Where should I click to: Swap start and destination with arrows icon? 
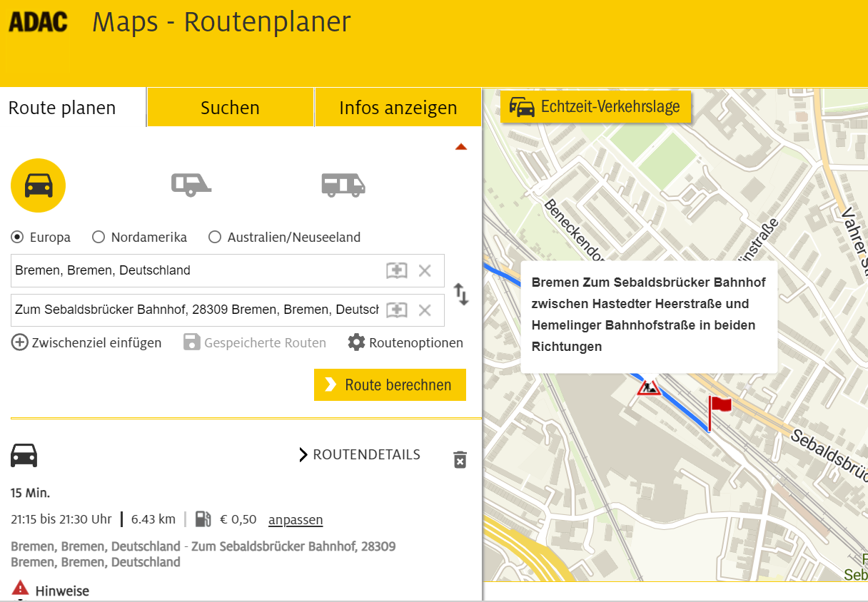point(462,294)
